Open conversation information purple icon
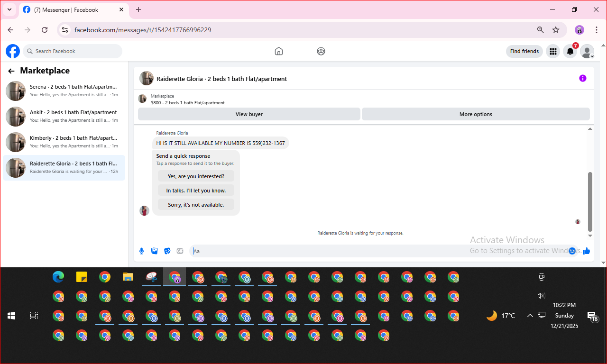607x364 pixels. [x=583, y=78]
